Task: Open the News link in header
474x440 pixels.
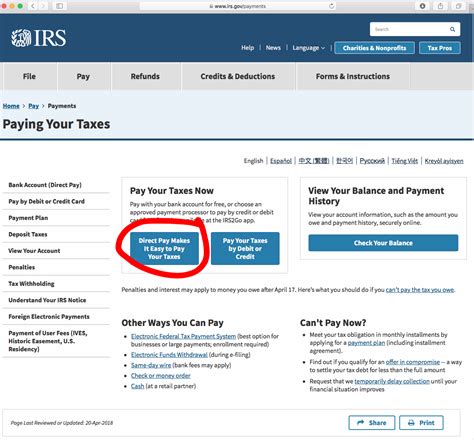Action: click(x=273, y=48)
